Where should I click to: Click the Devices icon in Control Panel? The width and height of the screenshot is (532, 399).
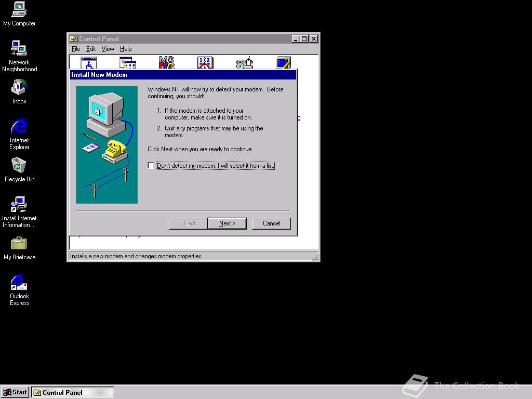[x=245, y=63]
